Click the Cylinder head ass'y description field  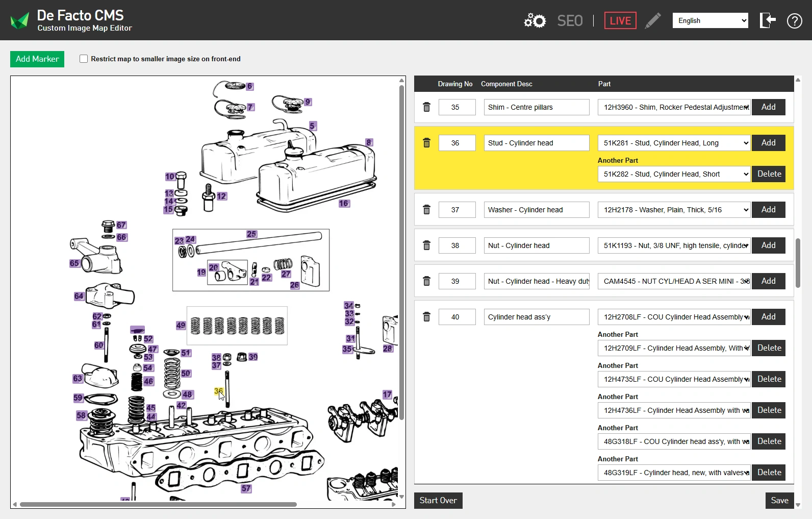click(537, 317)
